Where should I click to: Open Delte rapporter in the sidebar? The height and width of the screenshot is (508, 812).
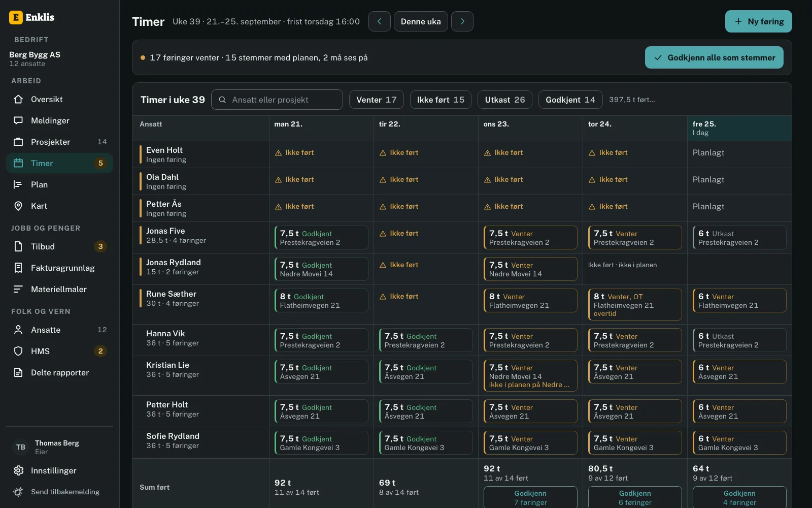point(59,372)
